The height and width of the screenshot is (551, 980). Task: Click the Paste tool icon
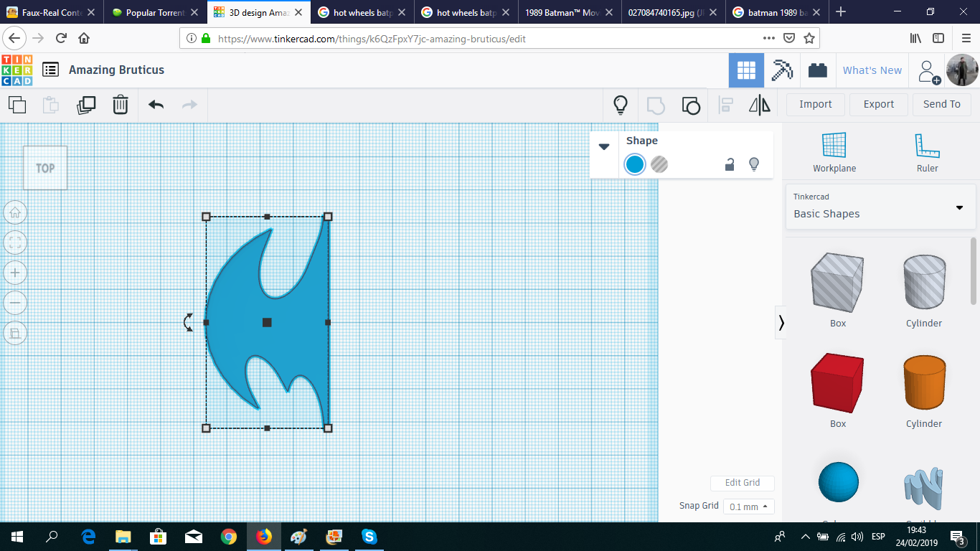point(51,105)
